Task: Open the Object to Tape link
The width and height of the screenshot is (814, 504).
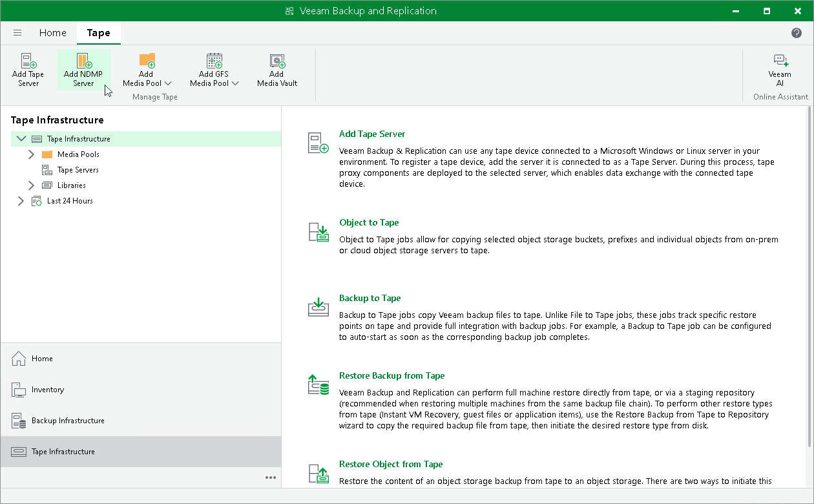Action: 369,222
